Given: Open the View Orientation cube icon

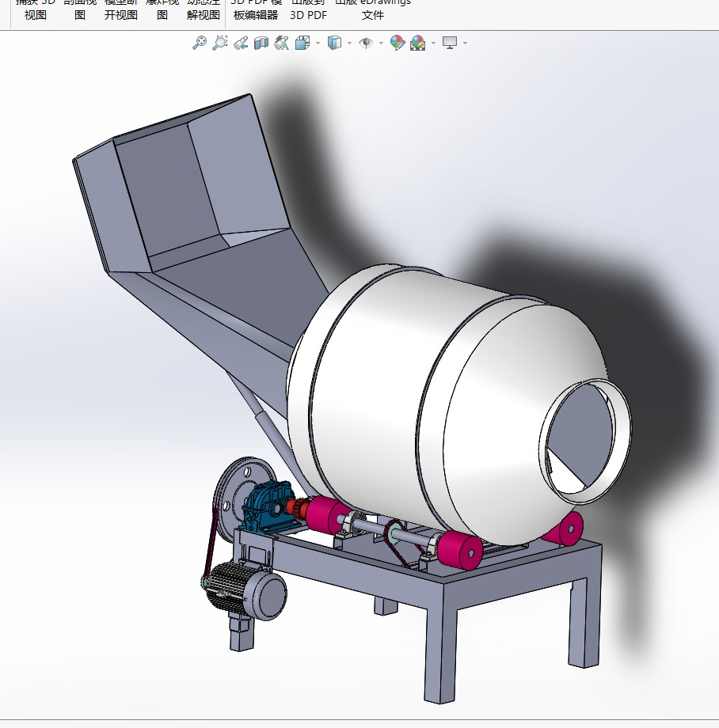Looking at the screenshot, I should (x=302, y=43).
